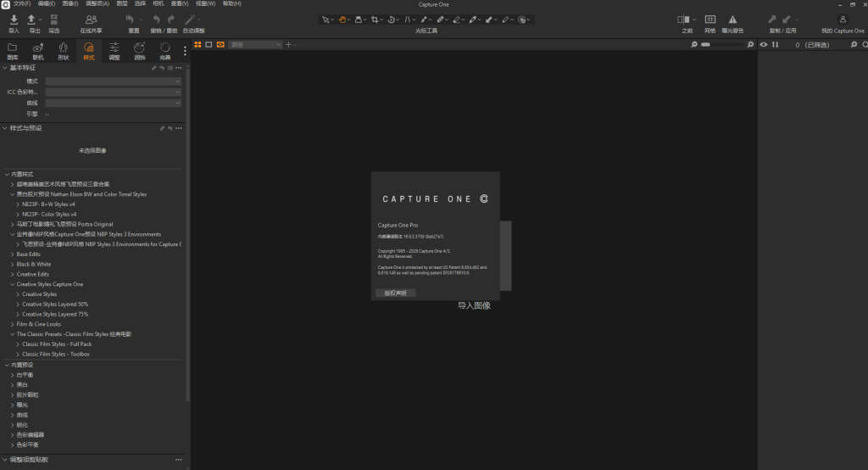Expand the Film & Cine Looks group
This screenshot has height=470, width=868.
(x=12, y=324)
